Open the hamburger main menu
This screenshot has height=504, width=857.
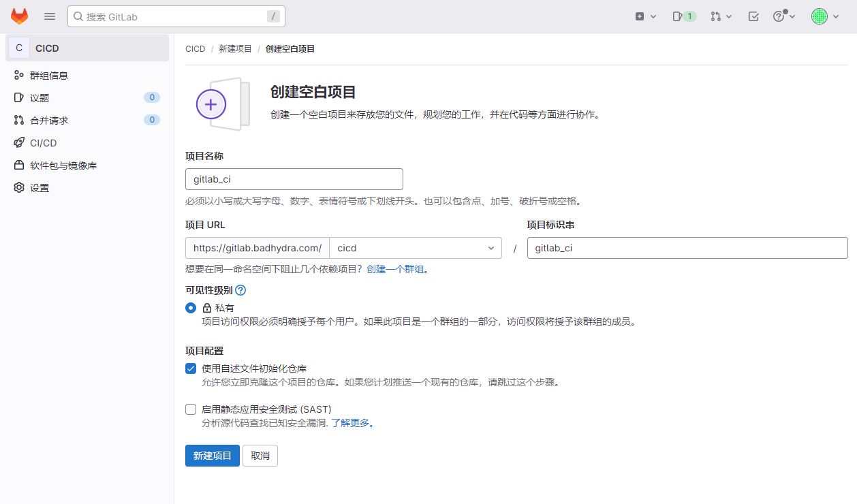tap(50, 16)
